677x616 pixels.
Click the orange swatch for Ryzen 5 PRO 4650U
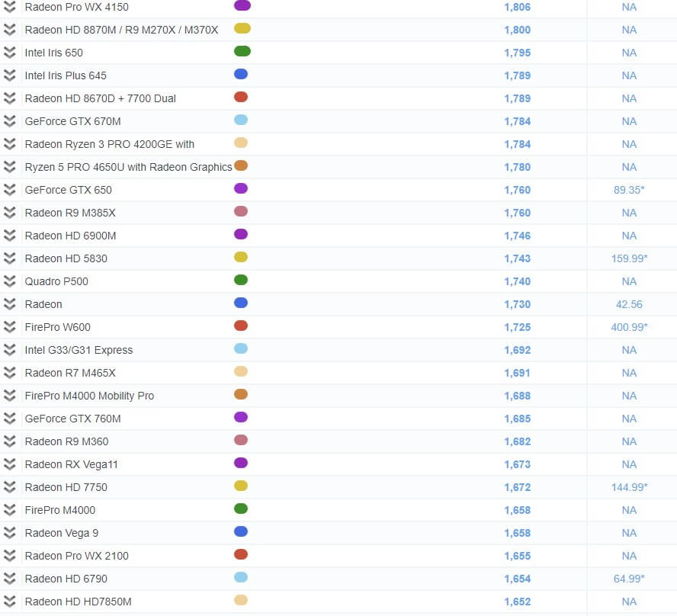click(241, 165)
